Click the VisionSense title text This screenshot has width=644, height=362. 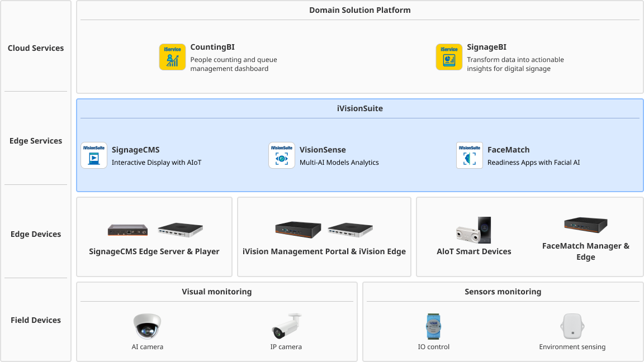coord(323,150)
